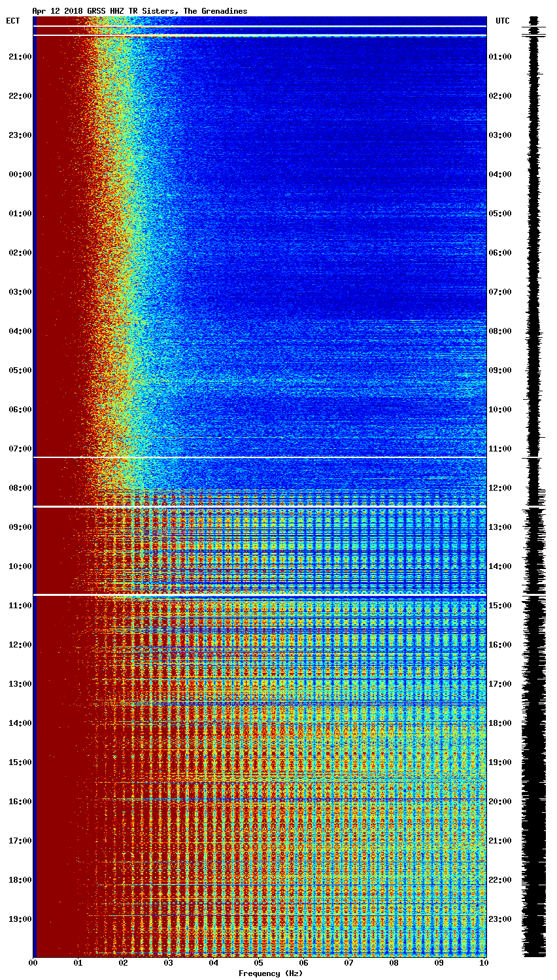The height and width of the screenshot is (980, 557).
Task: Click the 08:00 UTC time tick label
Action: pyautogui.click(x=500, y=331)
